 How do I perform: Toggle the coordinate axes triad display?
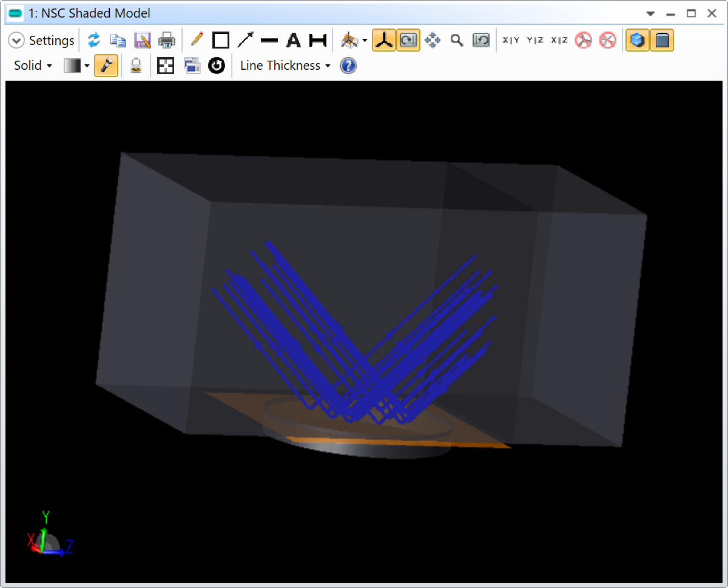(x=383, y=41)
